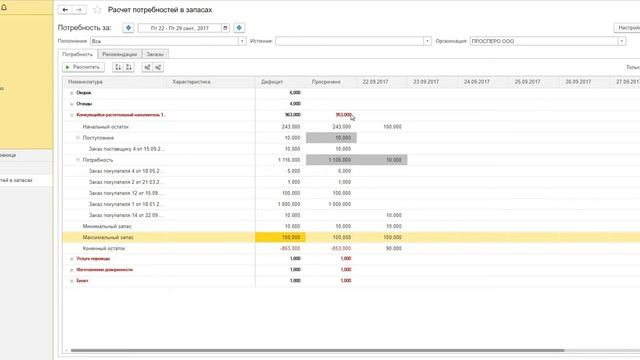The height and width of the screenshot is (360, 640).
Task: Select the Конечный остаток row
Action: point(351,248)
